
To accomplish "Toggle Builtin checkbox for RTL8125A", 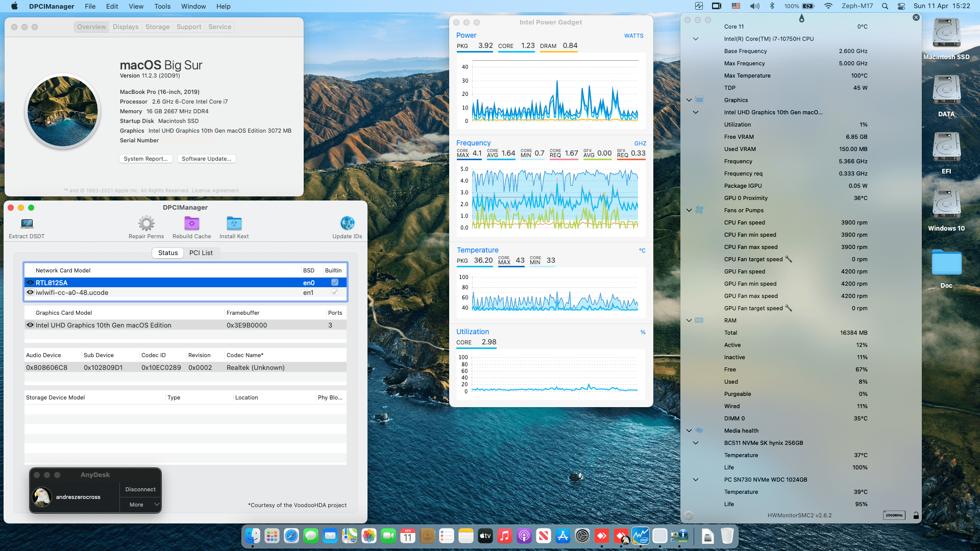I will (x=335, y=283).
